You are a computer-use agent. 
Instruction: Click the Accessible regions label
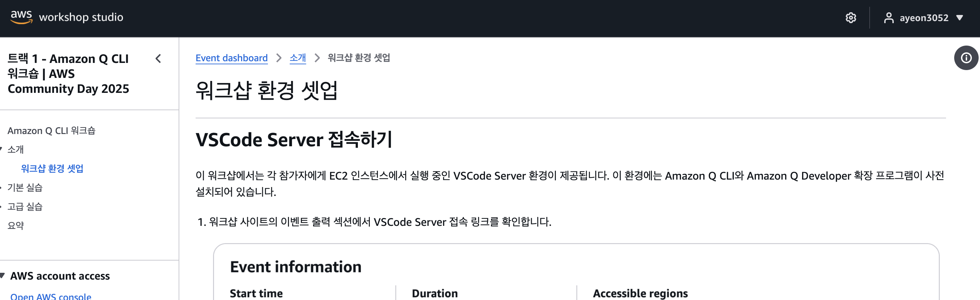coord(640,293)
